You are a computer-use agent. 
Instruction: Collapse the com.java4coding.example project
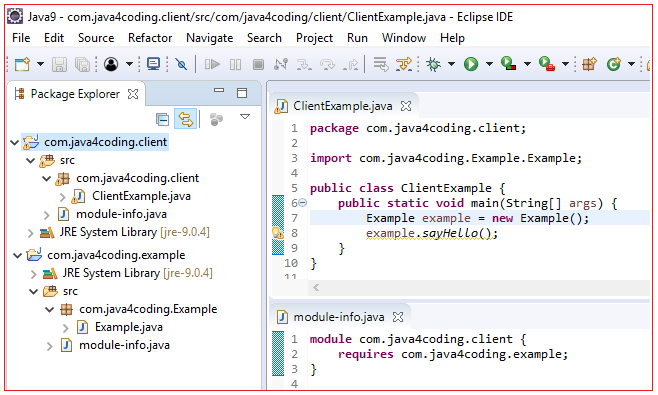[17, 256]
